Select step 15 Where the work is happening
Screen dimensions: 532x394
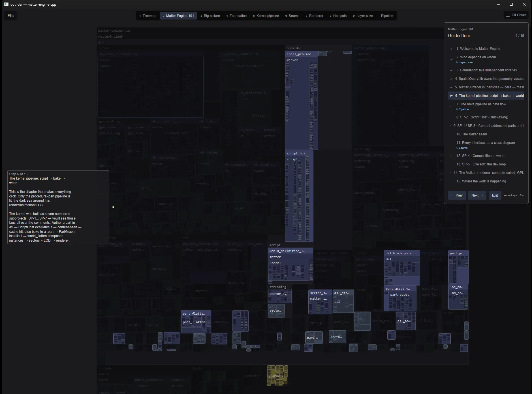tap(486, 181)
